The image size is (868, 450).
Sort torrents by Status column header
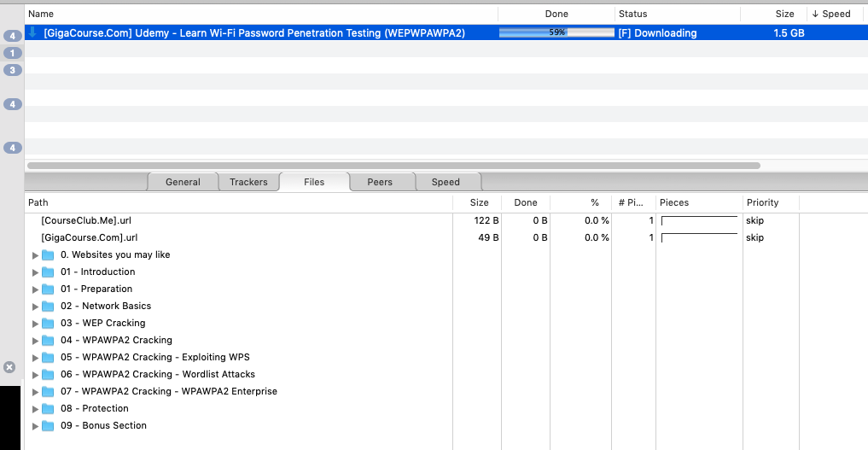click(x=678, y=14)
